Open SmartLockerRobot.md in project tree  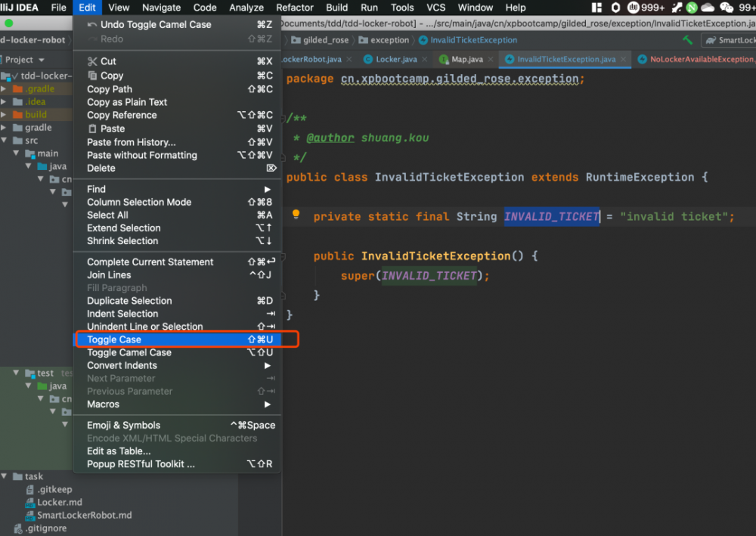coord(84,515)
